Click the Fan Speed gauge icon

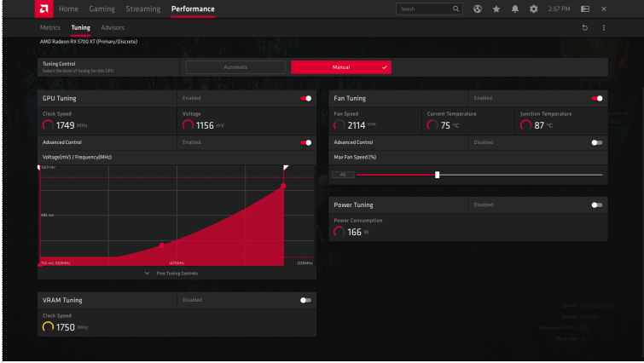point(339,125)
